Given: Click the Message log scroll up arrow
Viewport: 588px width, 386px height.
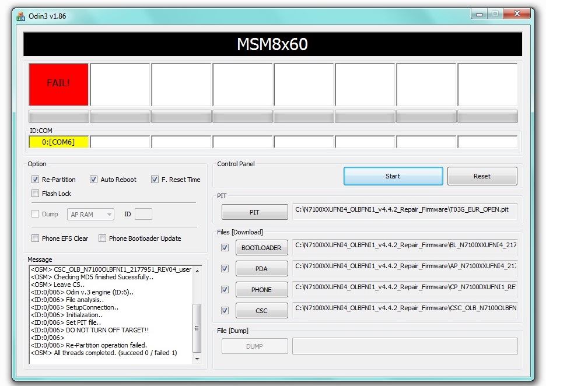Looking at the screenshot, I should (197, 271).
